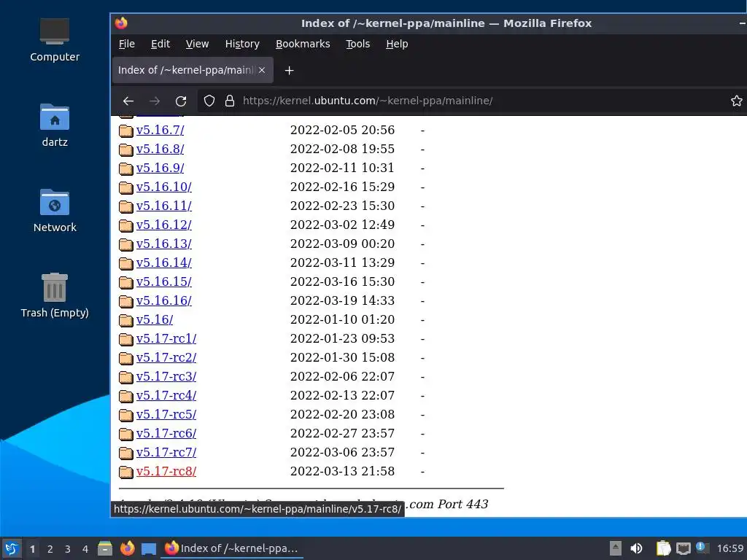747x560 pixels.
Task: Click removable media eject tray icon
Action: (616, 548)
